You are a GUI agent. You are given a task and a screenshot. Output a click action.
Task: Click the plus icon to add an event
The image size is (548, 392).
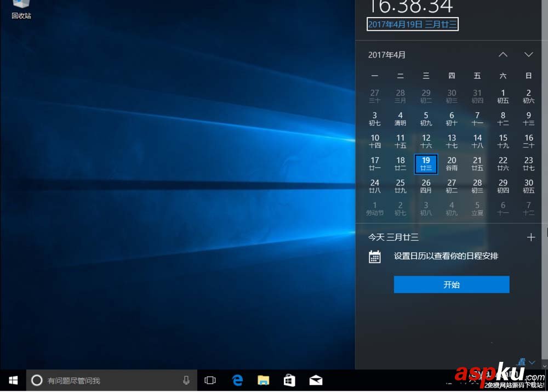(x=531, y=237)
